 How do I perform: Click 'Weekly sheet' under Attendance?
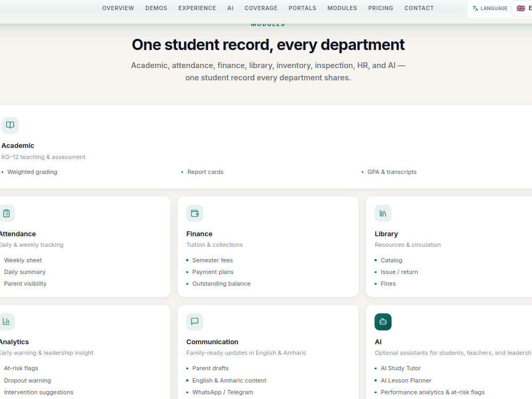click(23, 260)
